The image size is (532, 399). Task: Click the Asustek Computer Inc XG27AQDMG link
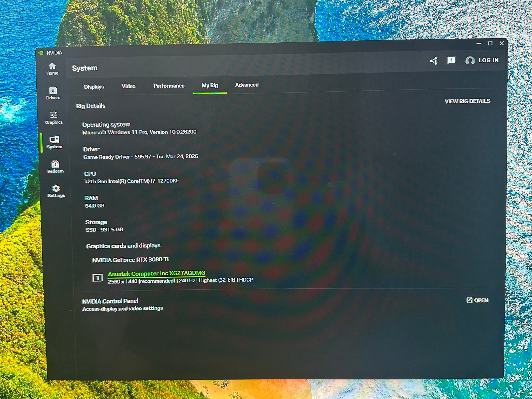(156, 274)
